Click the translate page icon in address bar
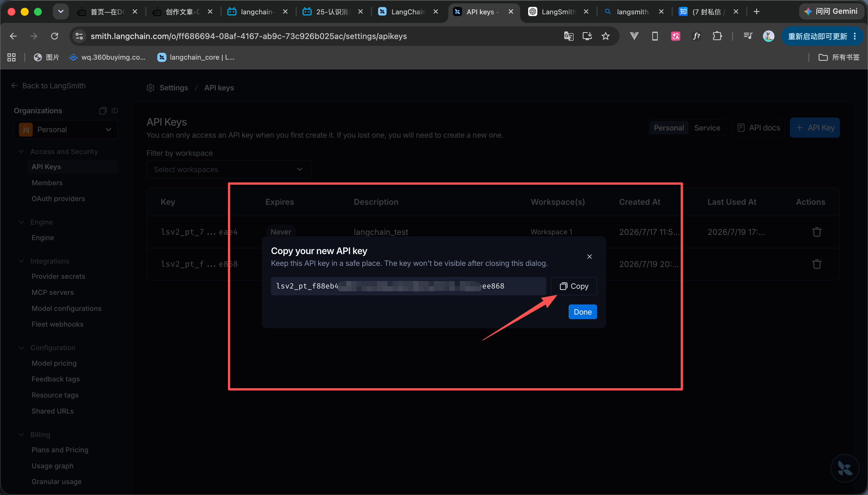Viewport: 868px width, 495px height. pyautogui.click(x=569, y=36)
